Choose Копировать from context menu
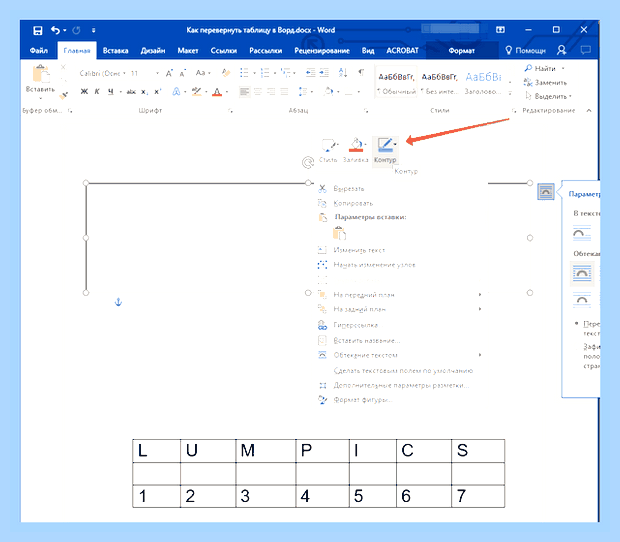Image resolution: width=620 pixels, height=542 pixels. [353, 203]
